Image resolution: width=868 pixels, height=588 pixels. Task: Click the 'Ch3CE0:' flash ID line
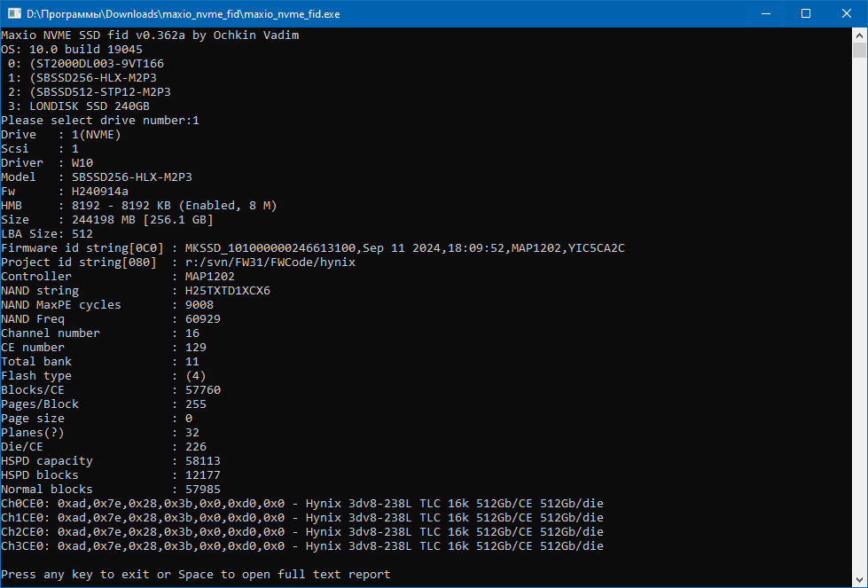tap(302, 546)
